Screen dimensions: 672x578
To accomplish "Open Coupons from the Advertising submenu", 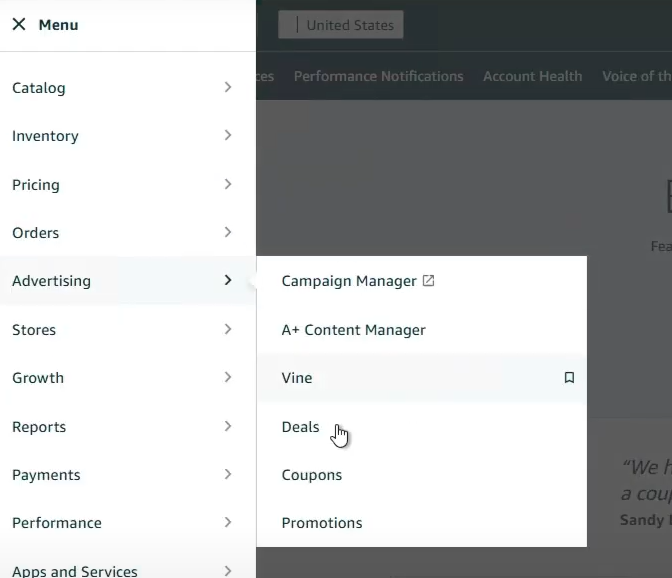I will tap(422, 475).
